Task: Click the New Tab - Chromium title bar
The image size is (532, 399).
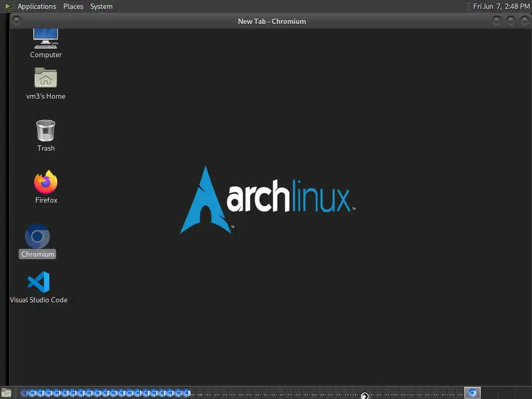Action: [271, 21]
